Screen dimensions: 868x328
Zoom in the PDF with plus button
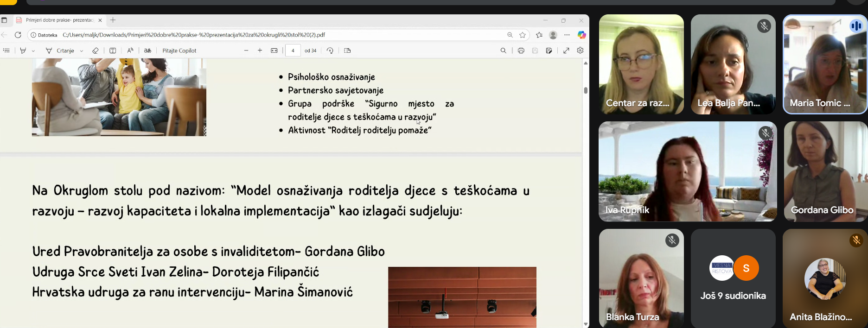(260, 50)
